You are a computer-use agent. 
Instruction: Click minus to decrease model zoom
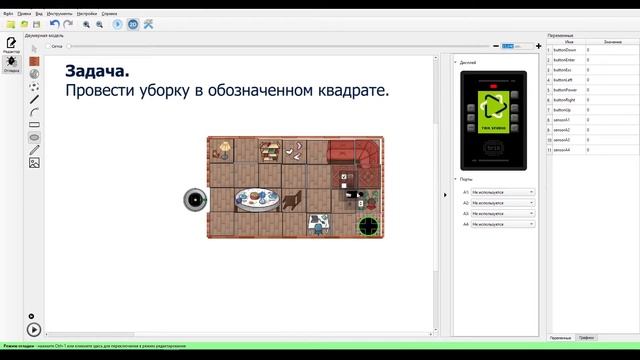tap(496, 46)
